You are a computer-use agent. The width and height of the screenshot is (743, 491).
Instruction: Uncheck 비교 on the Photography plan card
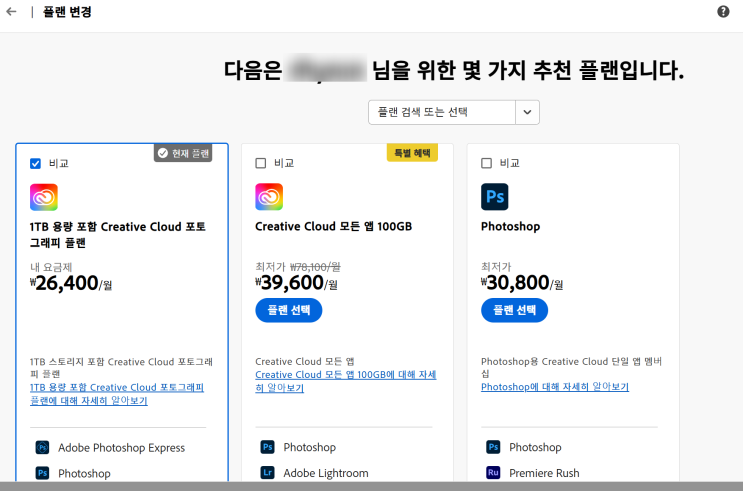tap(36, 164)
